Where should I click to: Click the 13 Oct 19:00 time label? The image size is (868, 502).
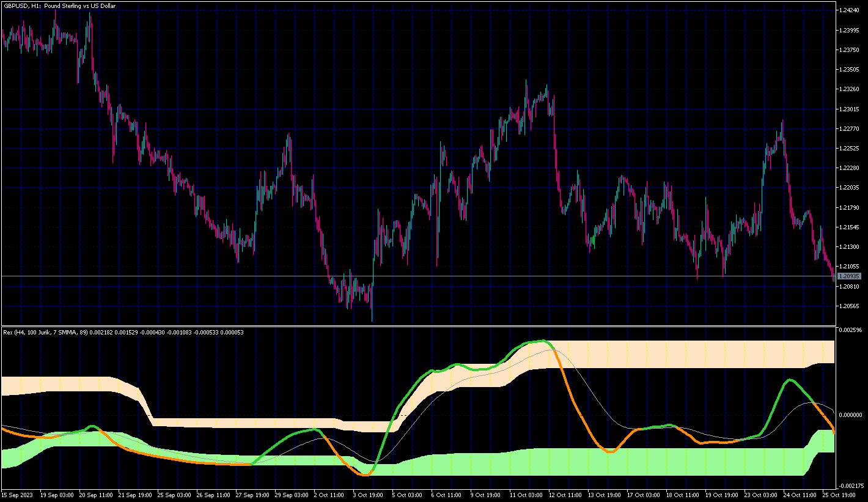click(605, 495)
